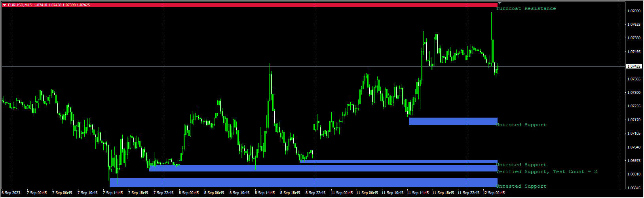
Task: Click the 1.07235 price scale label
Action: pyautogui.click(x=635, y=106)
